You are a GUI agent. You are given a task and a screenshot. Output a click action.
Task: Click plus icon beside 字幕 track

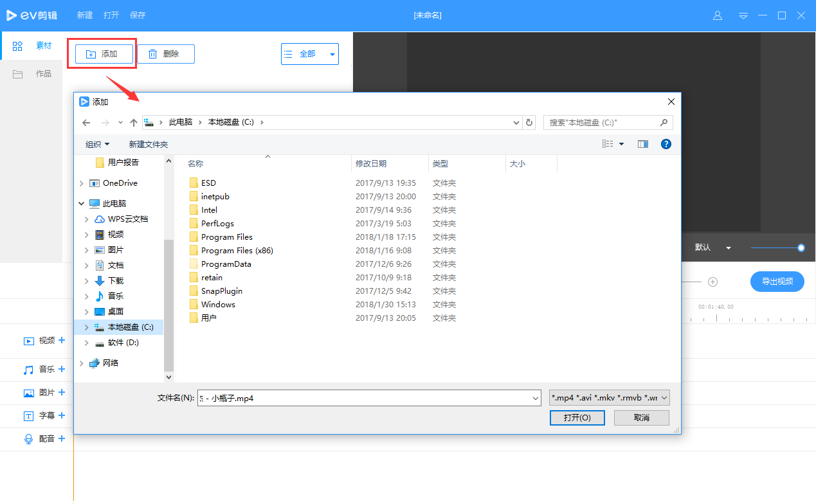[x=60, y=415]
